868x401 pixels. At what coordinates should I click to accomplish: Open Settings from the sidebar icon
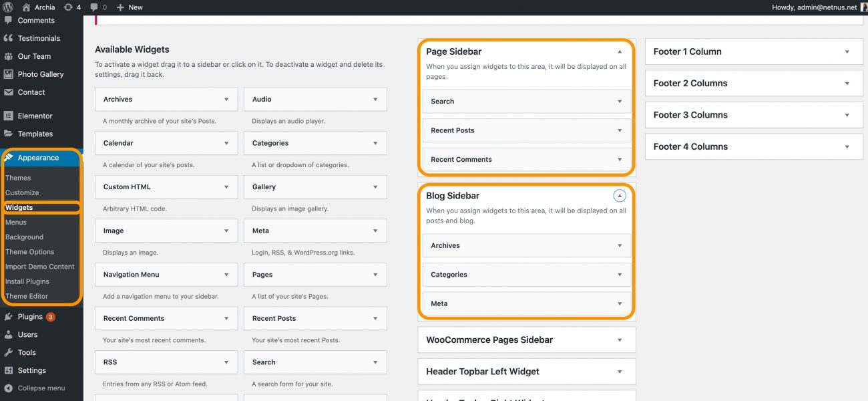tap(9, 370)
